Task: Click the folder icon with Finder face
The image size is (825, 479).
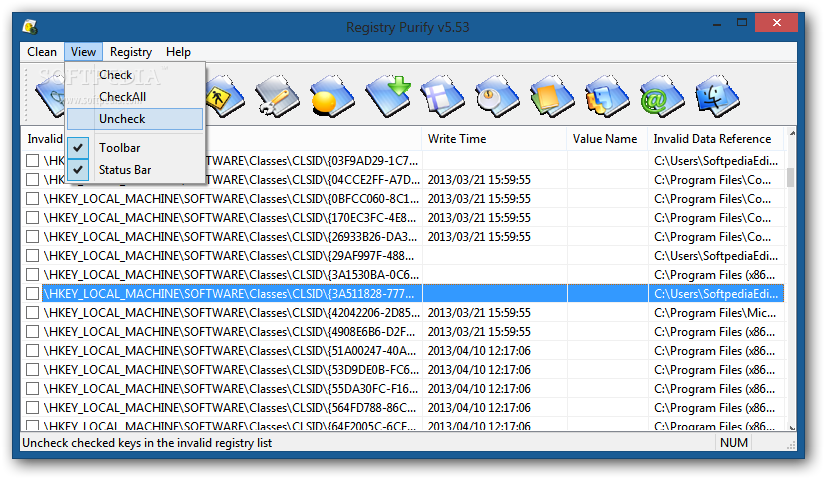Action: 717,96
